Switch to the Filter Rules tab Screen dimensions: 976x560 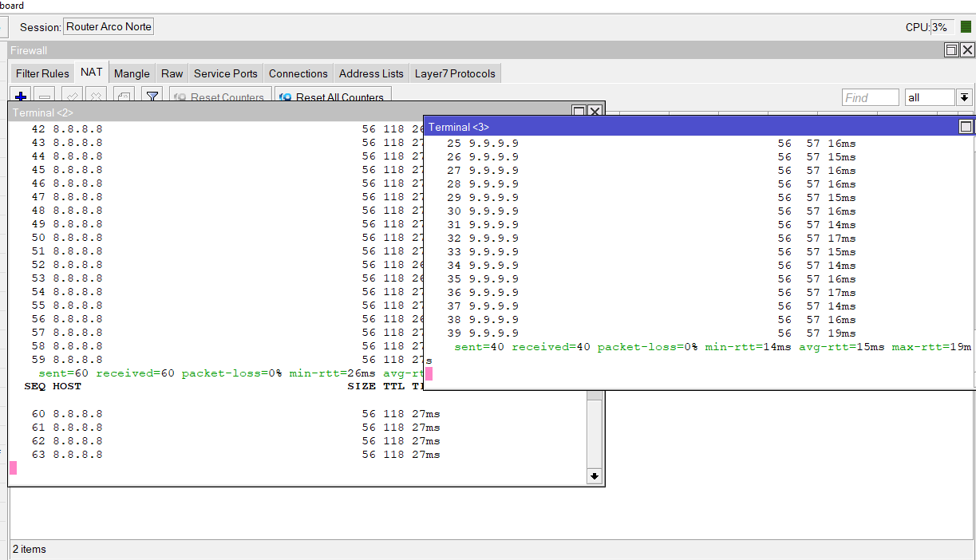tap(42, 73)
